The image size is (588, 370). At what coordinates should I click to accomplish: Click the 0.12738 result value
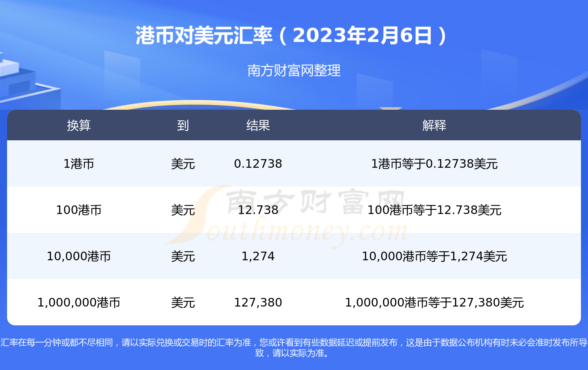click(x=258, y=164)
